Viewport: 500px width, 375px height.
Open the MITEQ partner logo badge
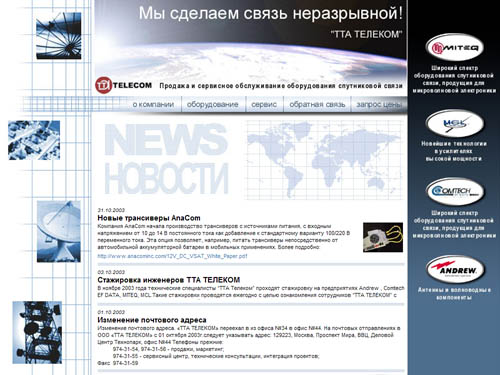(x=454, y=47)
